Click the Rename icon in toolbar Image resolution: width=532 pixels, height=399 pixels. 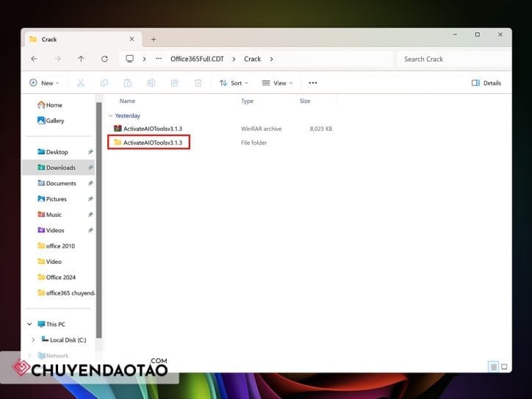click(x=151, y=83)
